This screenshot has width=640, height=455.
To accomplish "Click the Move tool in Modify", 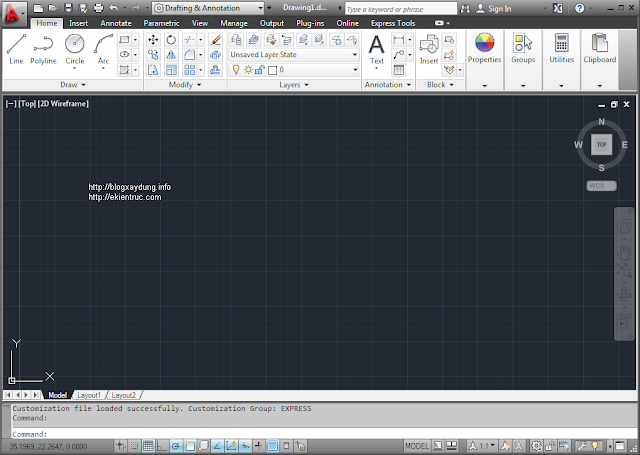I will [153, 40].
